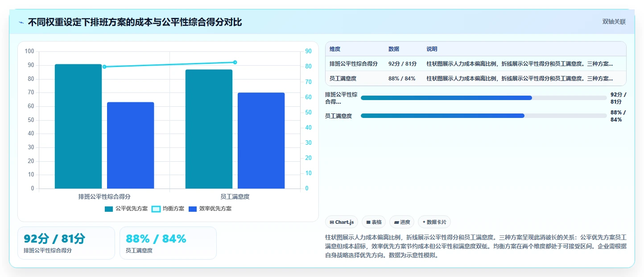Screen dimensions: 644x277
Task: Click the chart title heading text
Action: (135, 22)
